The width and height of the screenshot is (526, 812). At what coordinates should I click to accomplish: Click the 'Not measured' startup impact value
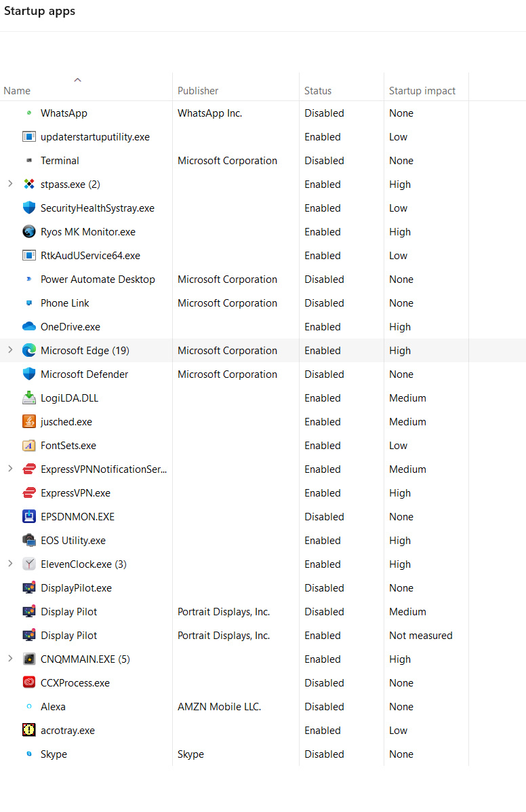pos(420,636)
